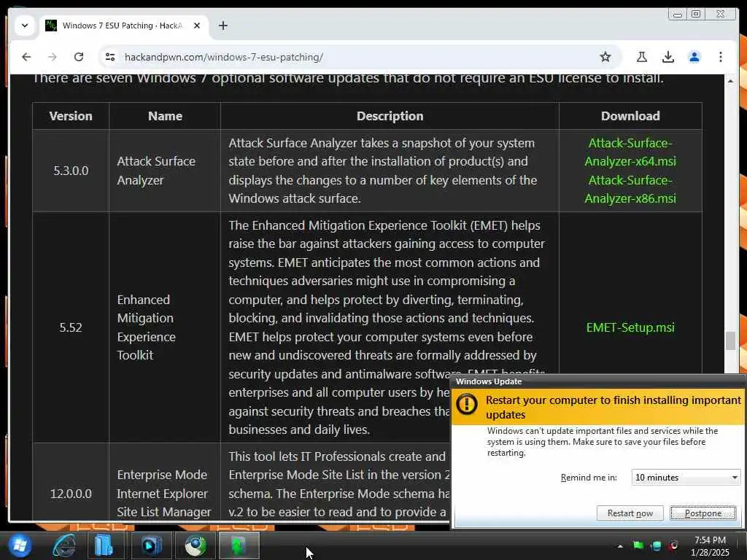Launch Internet Explorer from taskbar

[64, 545]
